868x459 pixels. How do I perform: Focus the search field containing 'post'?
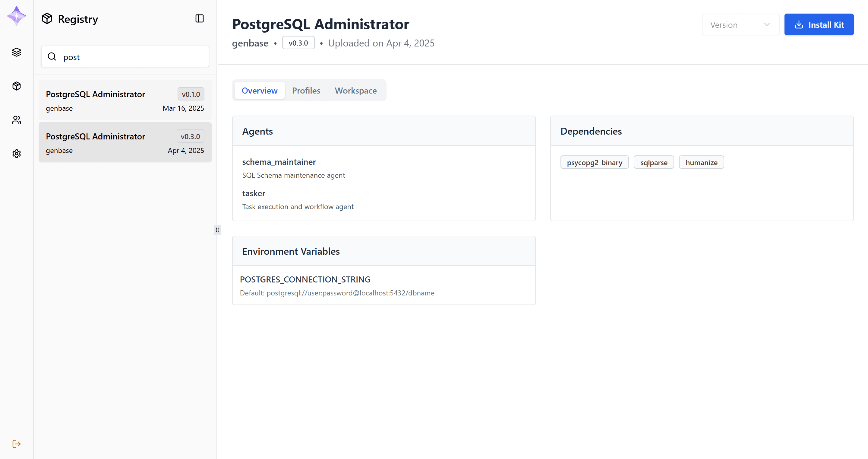125,57
